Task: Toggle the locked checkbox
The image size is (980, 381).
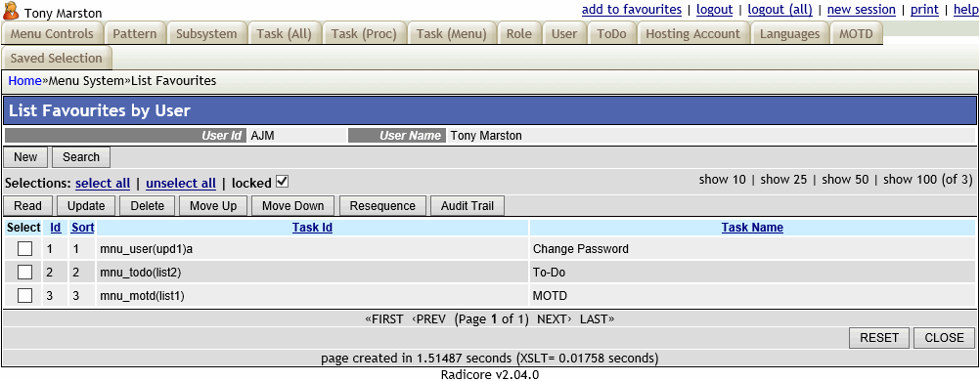Action: 282,183
